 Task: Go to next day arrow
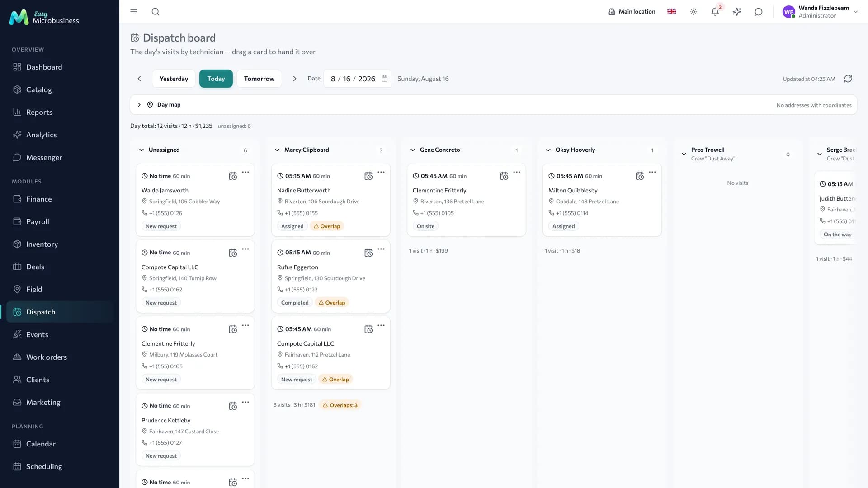coord(295,79)
